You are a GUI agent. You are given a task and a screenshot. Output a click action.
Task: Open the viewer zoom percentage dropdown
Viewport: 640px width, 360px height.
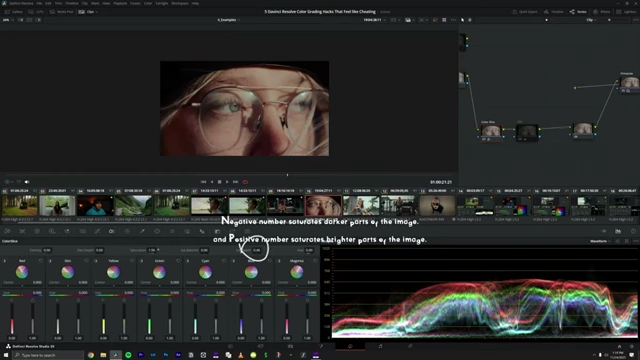tap(7, 20)
